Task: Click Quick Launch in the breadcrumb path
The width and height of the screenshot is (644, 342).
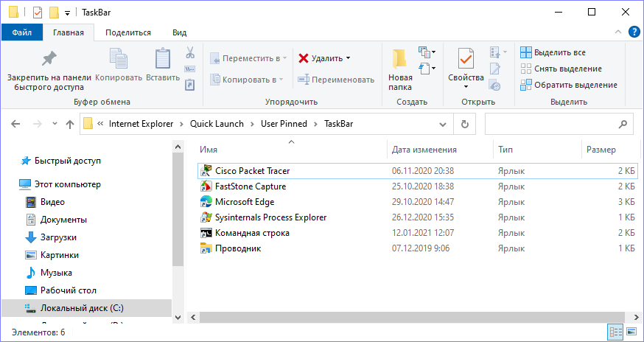Action: click(x=217, y=124)
